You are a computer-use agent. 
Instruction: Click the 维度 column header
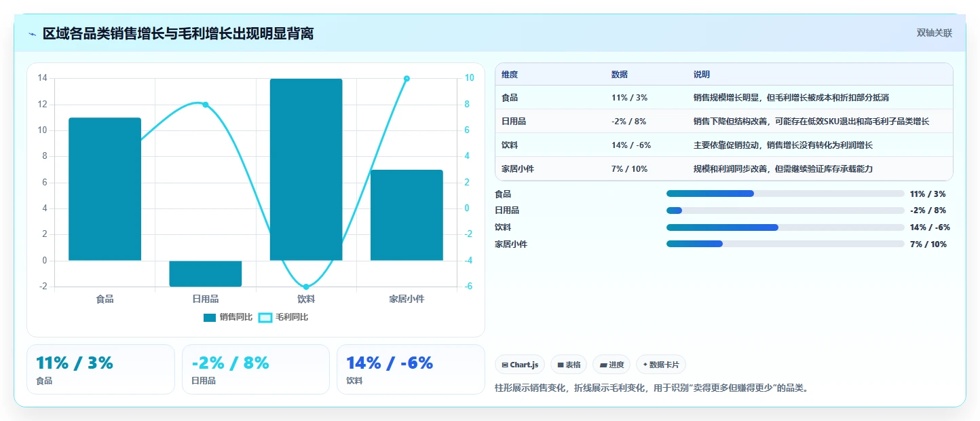tap(510, 75)
